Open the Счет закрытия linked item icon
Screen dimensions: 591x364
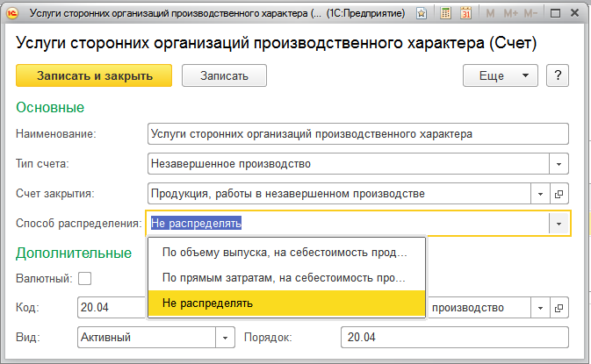[x=559, y=193]
